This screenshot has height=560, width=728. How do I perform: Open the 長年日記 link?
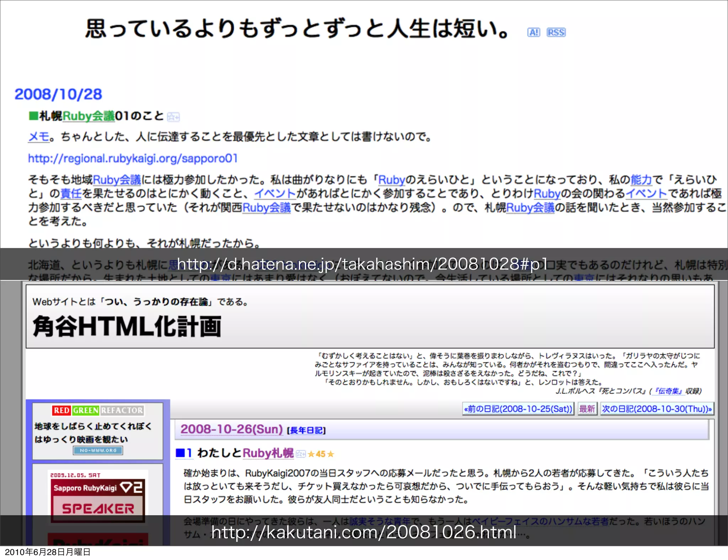[306, 430]
